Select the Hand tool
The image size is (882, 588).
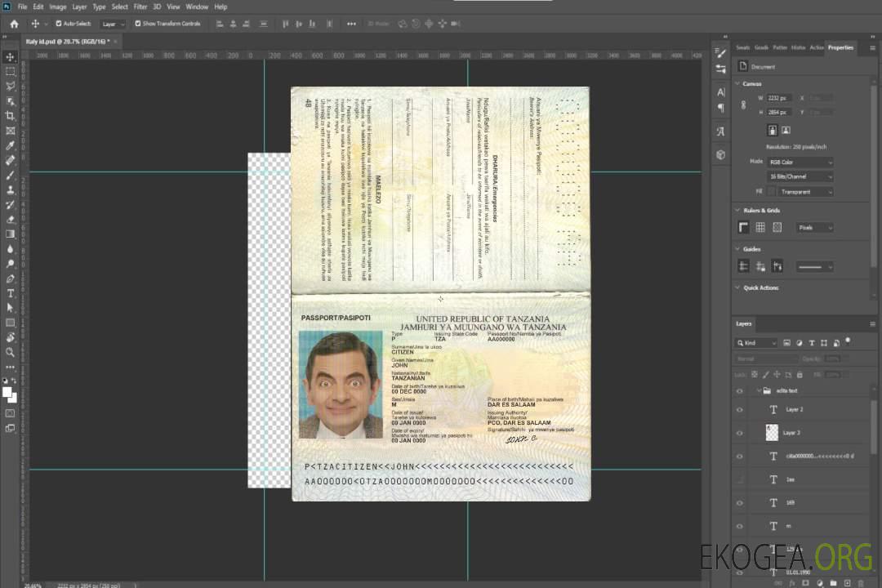coord(10,337)
